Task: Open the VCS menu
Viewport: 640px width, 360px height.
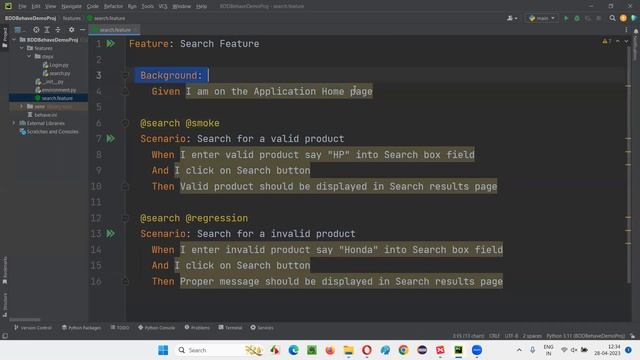Action: 163,6
